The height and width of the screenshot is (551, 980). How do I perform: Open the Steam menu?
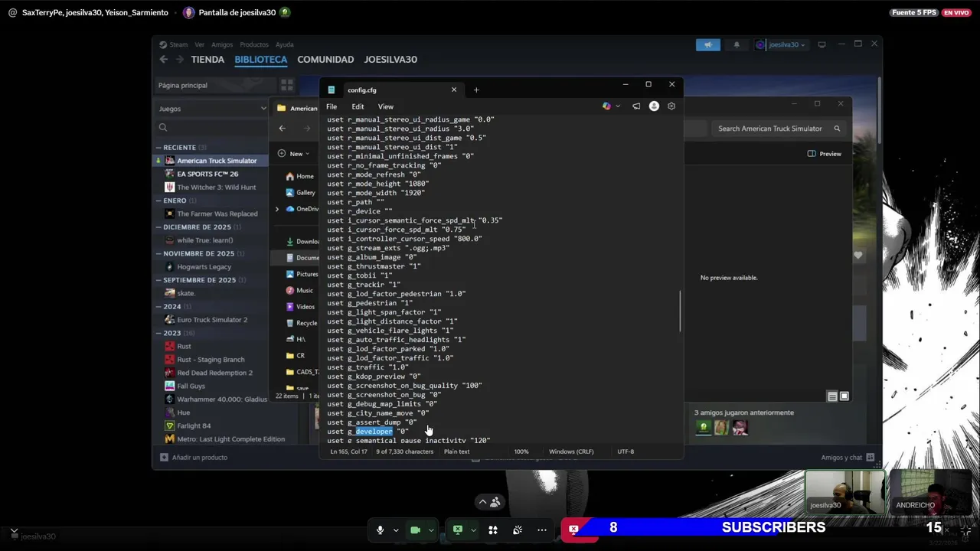point(173,44)
